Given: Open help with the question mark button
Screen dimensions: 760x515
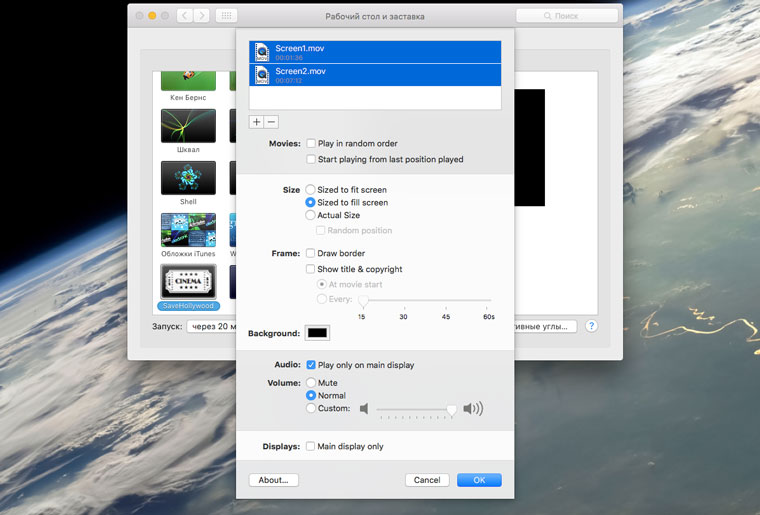Looking at the screenshot, I should click(591, 326).
